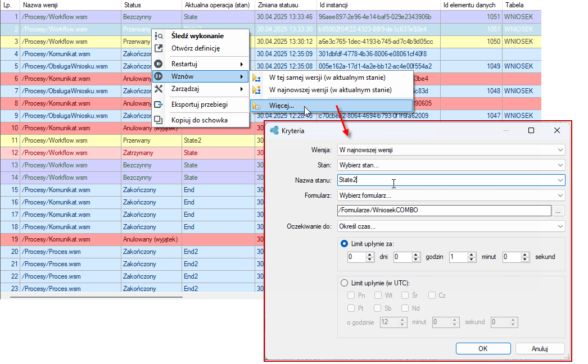The height and width of the screenshot is (364, 588).
Task: Click the Kopiuj do schowka copy icon
Action: point(159,120)
